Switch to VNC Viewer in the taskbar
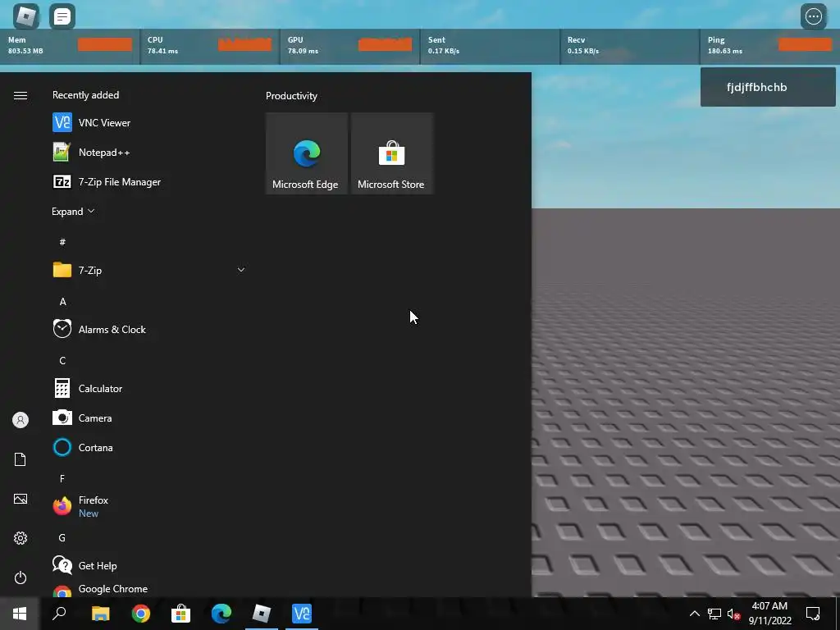The width and height of the screenshot is (840, 630). 302,614
